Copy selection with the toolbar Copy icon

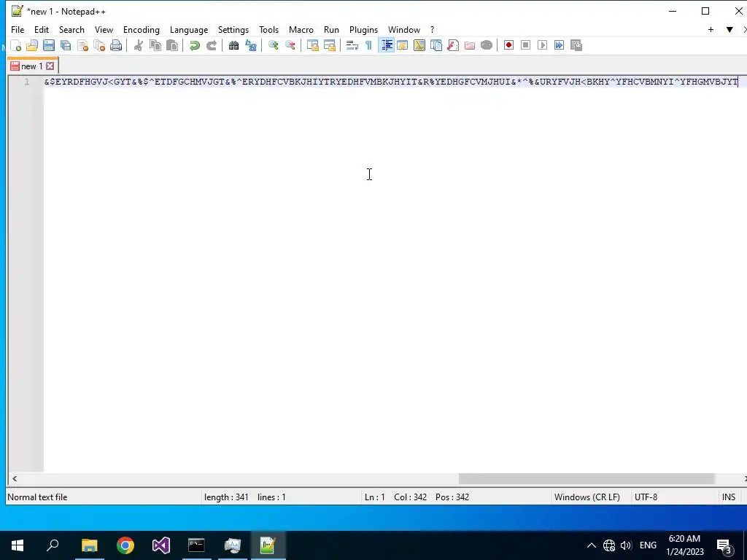155,45
